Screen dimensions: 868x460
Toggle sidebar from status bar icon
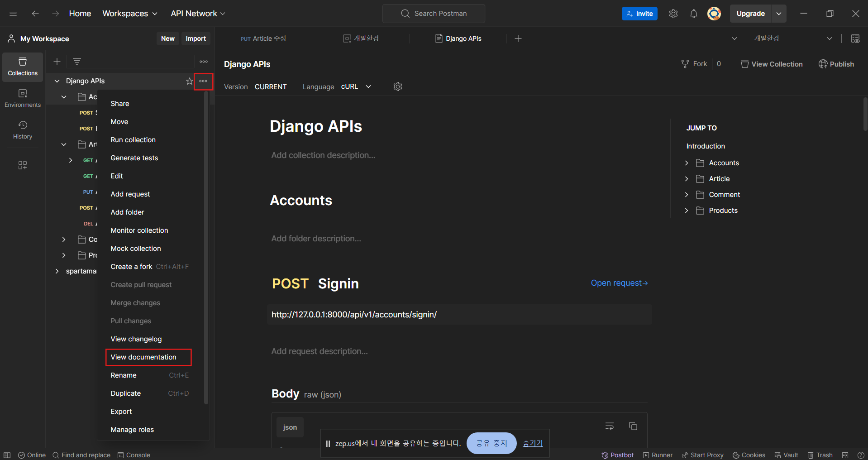point(7,455)
